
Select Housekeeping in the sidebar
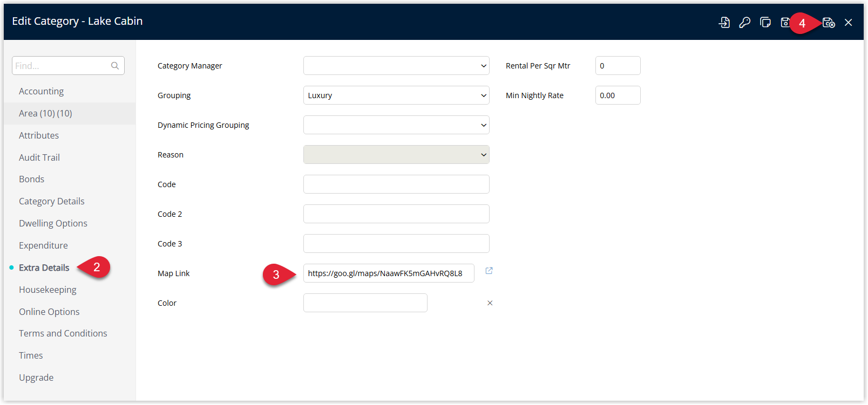point(48,290)
